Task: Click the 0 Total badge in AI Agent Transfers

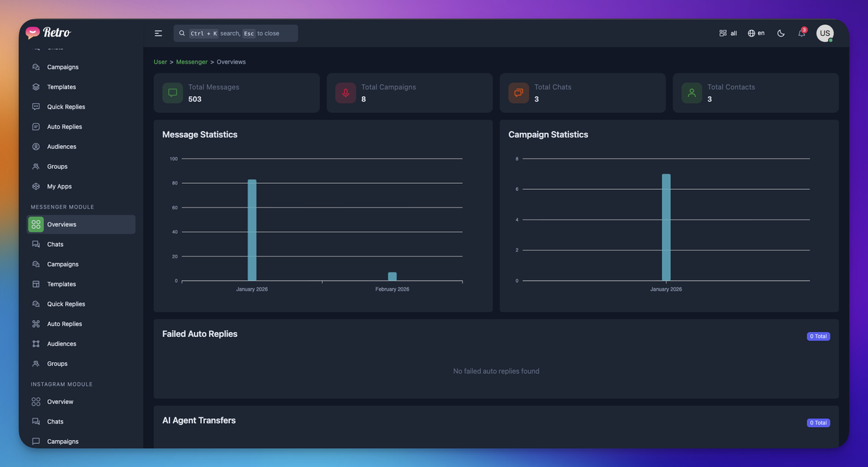Action: [818, 423]
